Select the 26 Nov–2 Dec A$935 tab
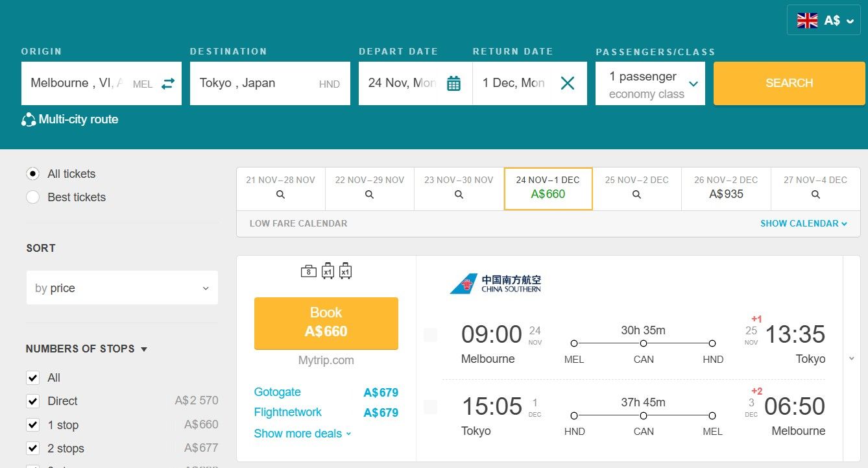Viewport: 868px width, 468px height. pos(726,189)
